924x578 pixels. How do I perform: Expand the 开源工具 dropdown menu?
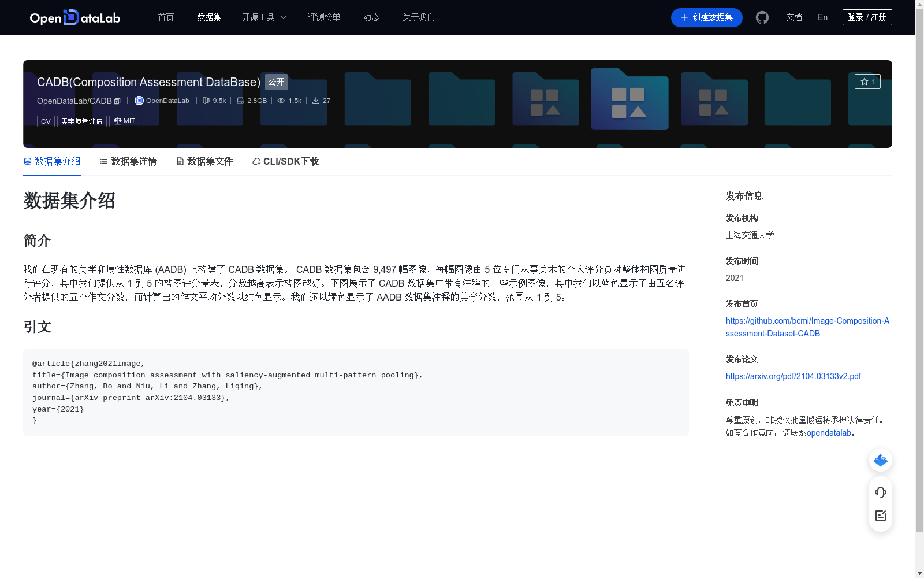point(264,17)
